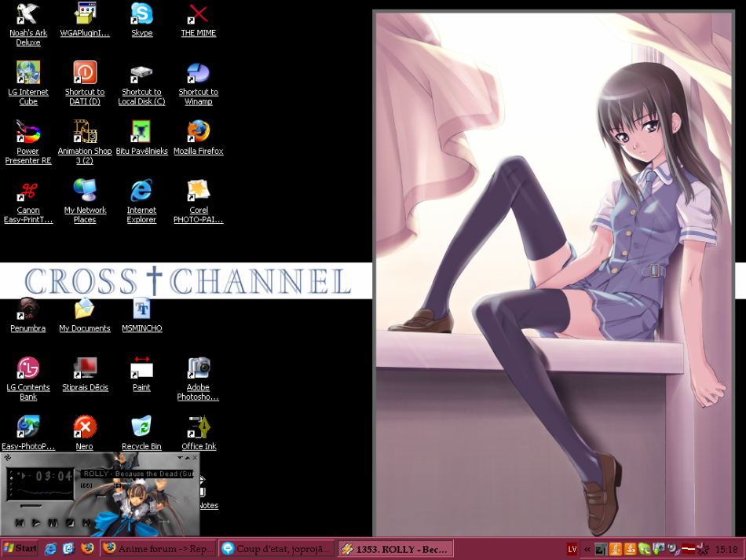Launch Skype from the desktop
The height and width of the screenshot is (560, 746).
142,20
